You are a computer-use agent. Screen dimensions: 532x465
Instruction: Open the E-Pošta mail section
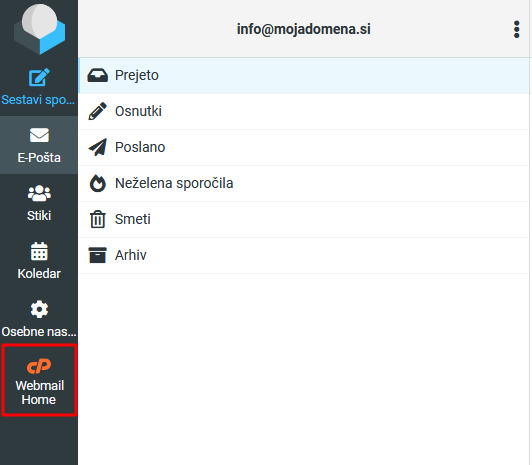click(39, 145)
